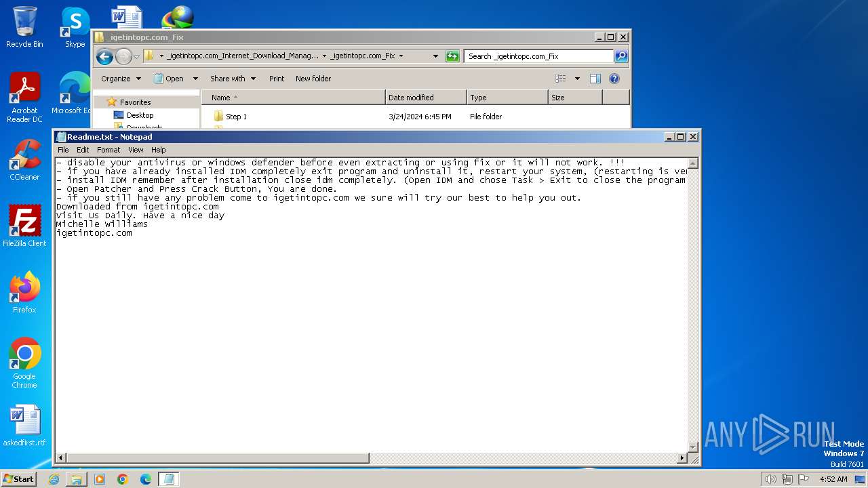This screenshot has width=868, height=488.
Task: Sort by the Size column header
Action: [x=575, y=98]
